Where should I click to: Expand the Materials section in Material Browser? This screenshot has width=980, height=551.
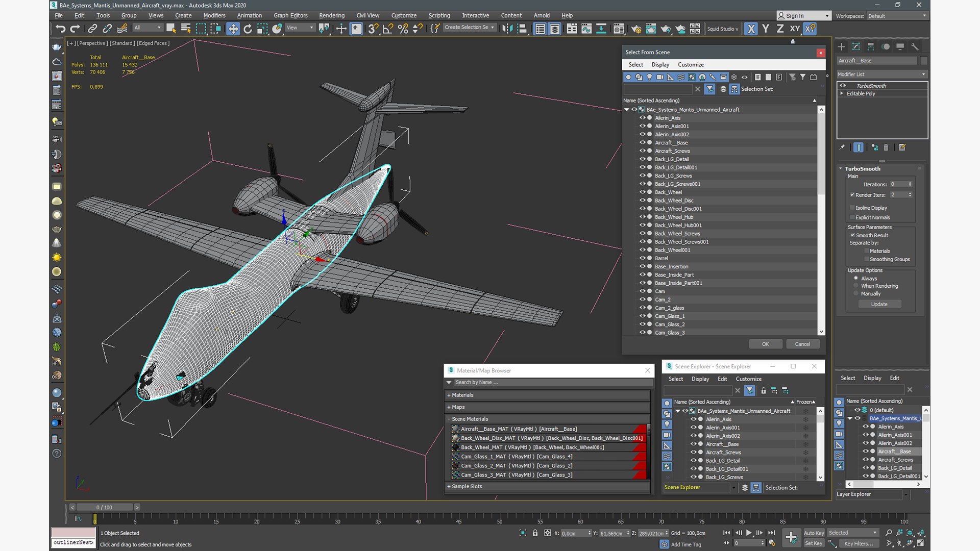[549, 395]
